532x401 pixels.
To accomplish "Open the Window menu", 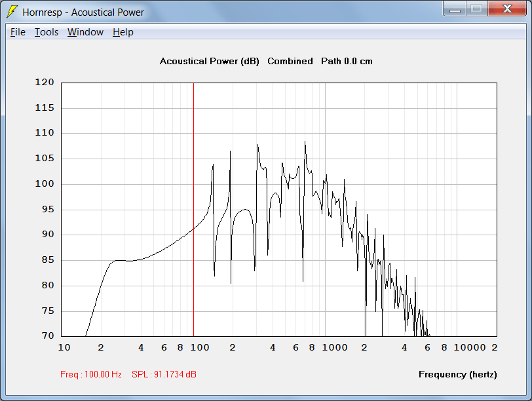I will click(85, 32).
